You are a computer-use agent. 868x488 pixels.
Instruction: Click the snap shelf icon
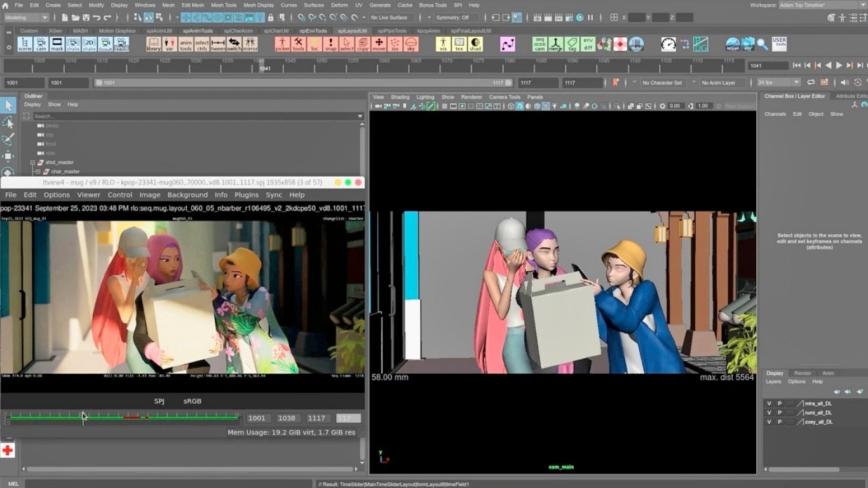coord(330,44)
